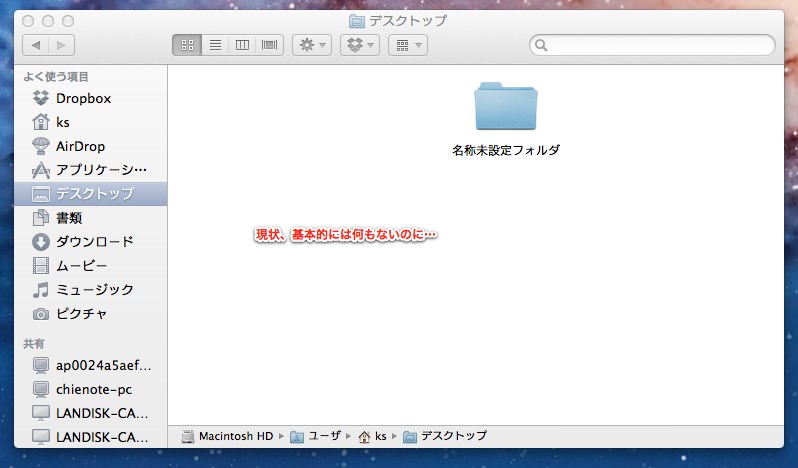Click in the Finder search field
This screenshot has height=468, width=798.
click(652, 45)
